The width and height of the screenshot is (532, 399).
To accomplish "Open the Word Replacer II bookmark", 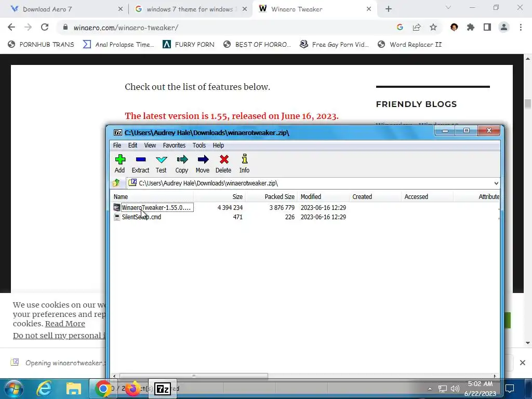I will 410,45.
